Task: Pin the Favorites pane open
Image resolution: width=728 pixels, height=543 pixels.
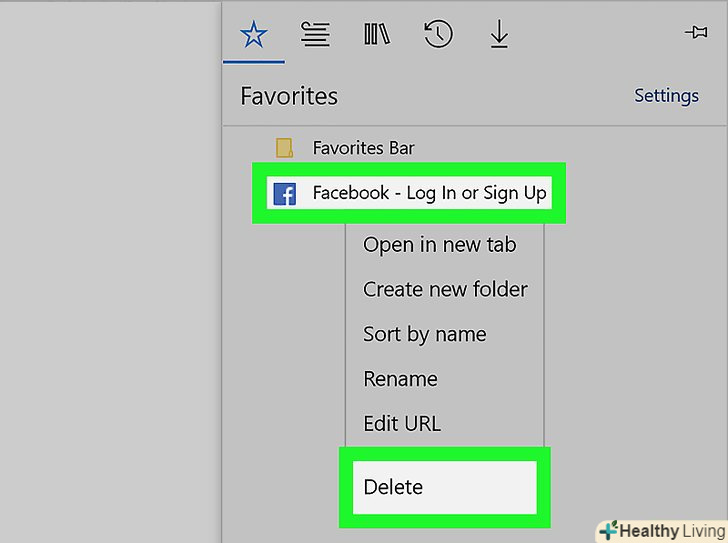Action: pos(696,33)
